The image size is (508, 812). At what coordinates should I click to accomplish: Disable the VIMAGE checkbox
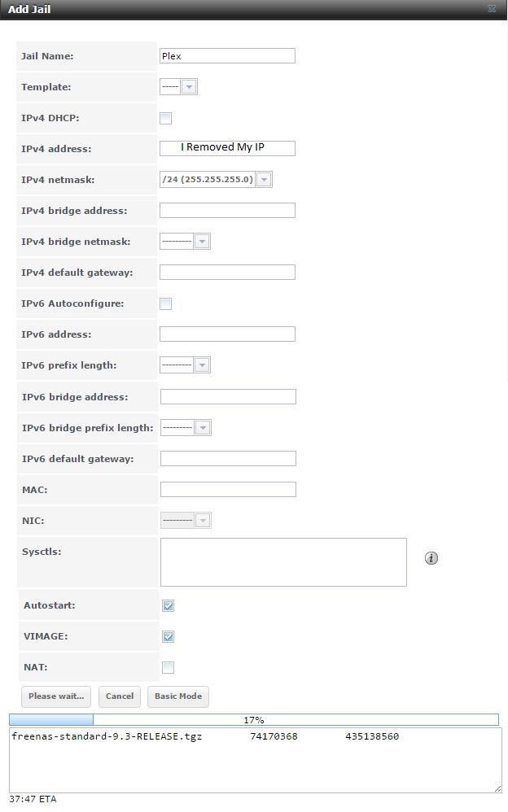coord(168,636)
